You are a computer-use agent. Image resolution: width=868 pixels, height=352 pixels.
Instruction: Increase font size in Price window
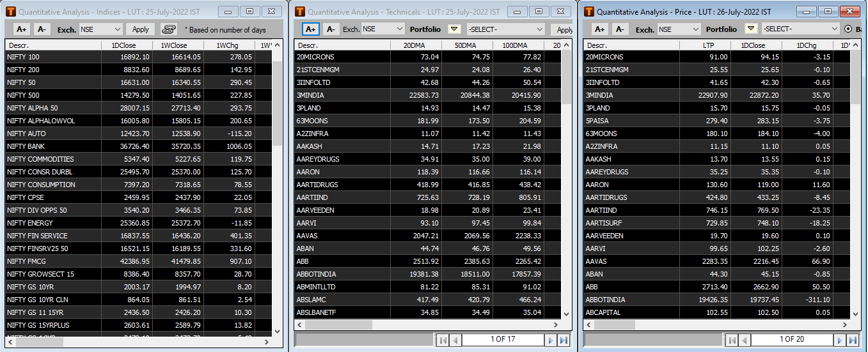(599, 29)
